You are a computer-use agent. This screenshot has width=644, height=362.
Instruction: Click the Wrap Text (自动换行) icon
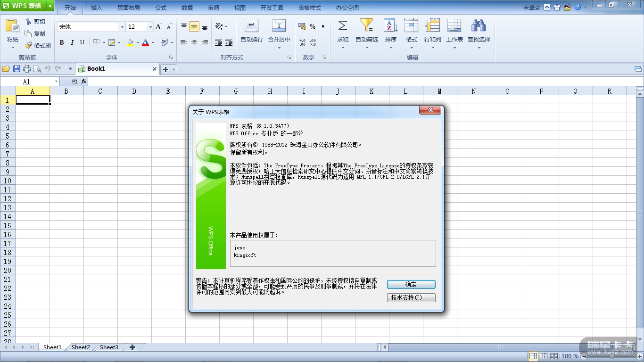(252, 26)
